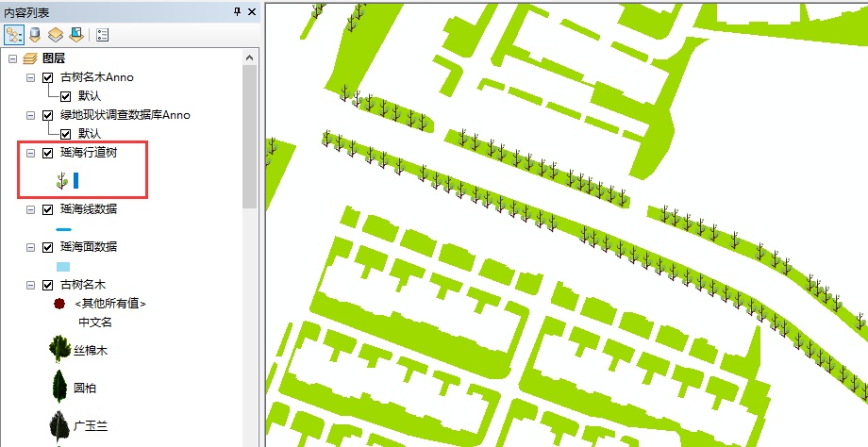Open tree symbol of 瑶海行道树 layer

[62, 180]
